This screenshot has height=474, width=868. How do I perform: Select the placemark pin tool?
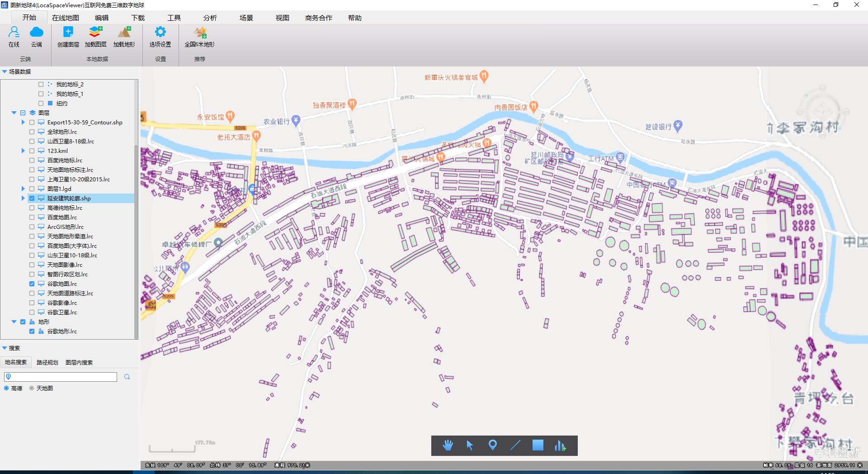(x=493, y=446)
